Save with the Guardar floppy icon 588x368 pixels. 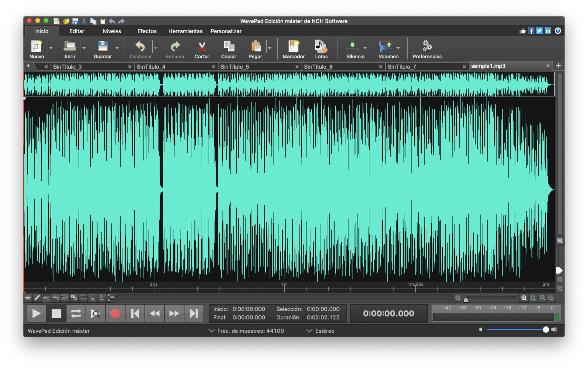click(102, 46)
